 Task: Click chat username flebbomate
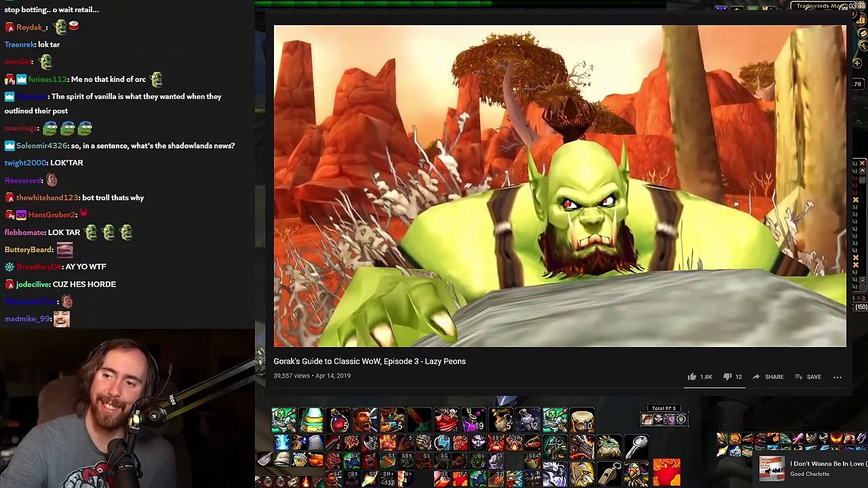(x=24, y=232)
